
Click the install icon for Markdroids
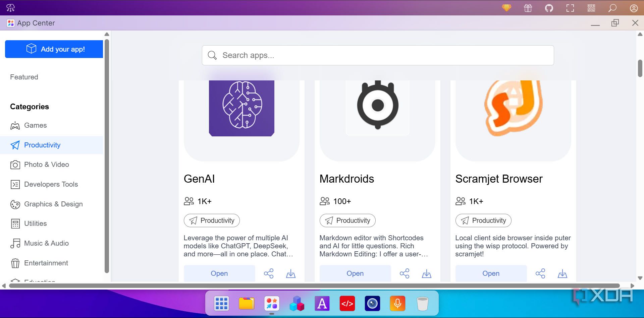[x=427, y=274]
